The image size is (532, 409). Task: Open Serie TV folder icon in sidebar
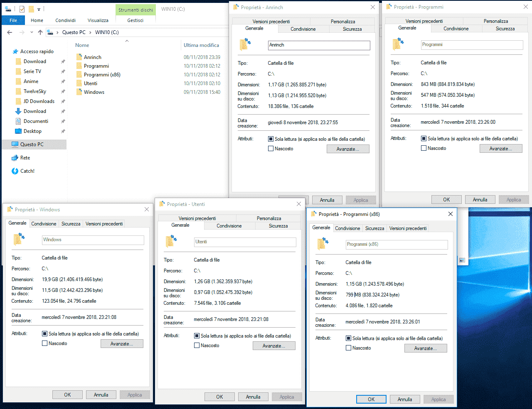18,71
